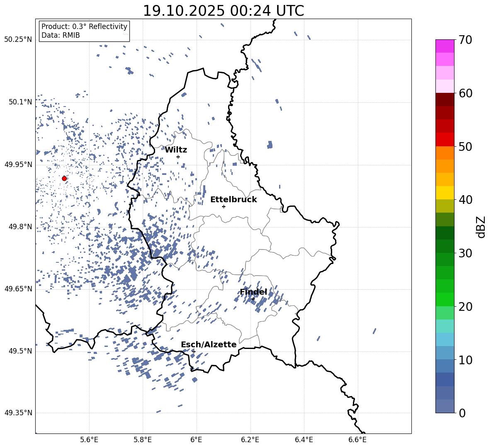Click the 49.65°N latitude label

coord(18,289)
